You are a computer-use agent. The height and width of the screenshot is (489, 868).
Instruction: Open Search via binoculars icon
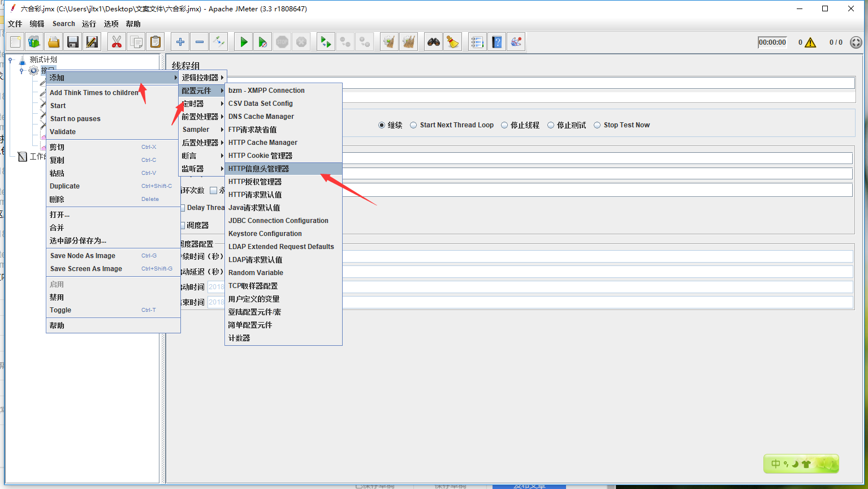pos(434,42)
